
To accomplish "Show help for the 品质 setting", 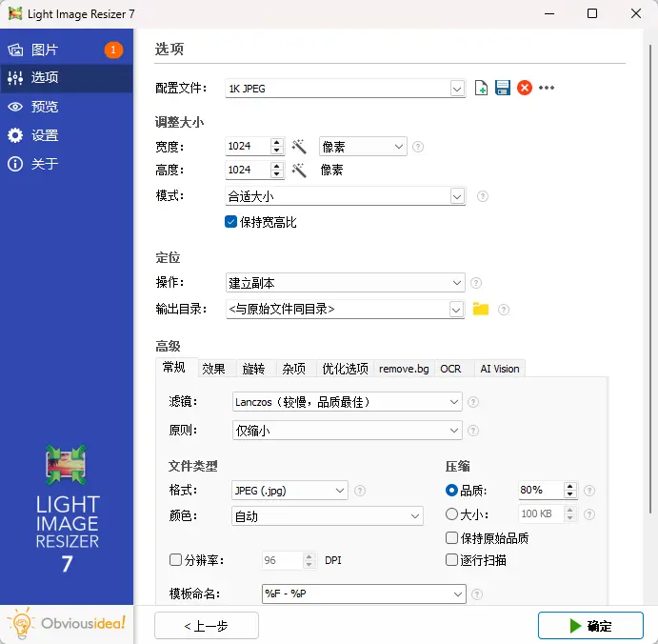I will [589, 491].
